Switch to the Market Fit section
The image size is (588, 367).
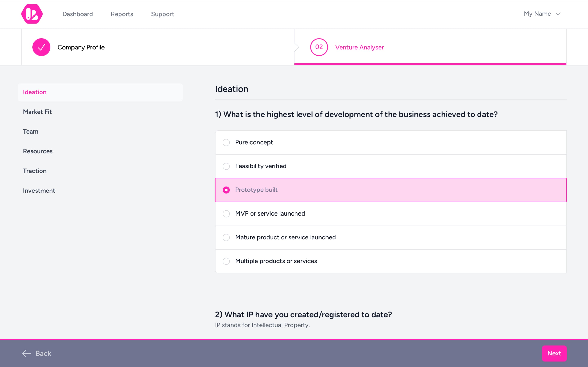[37, 112]
